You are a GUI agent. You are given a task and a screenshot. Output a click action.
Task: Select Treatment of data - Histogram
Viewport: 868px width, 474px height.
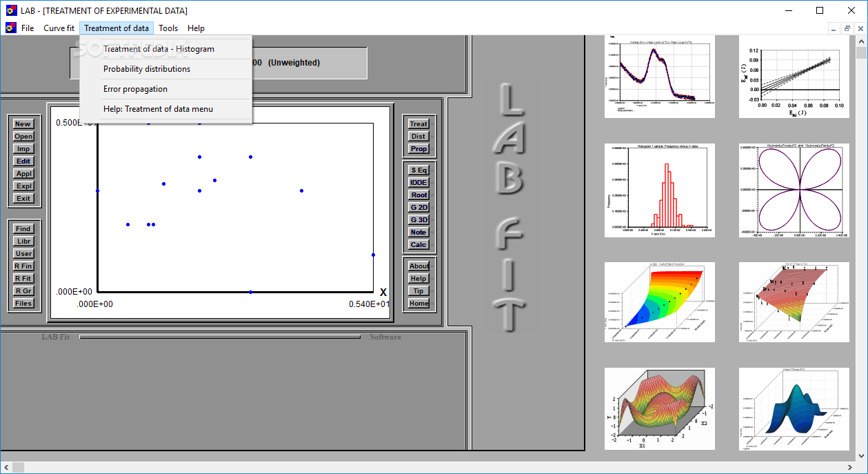(x=166, y=49)
